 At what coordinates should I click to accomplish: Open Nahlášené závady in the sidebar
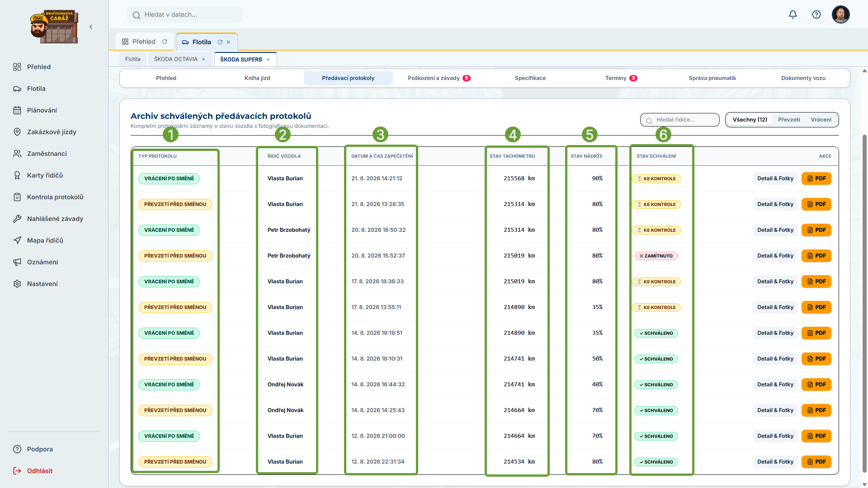pos(54,219)
